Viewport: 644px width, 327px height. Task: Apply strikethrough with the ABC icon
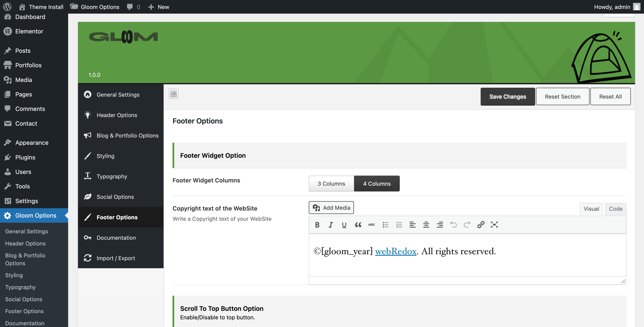click(x=372, y=225)
